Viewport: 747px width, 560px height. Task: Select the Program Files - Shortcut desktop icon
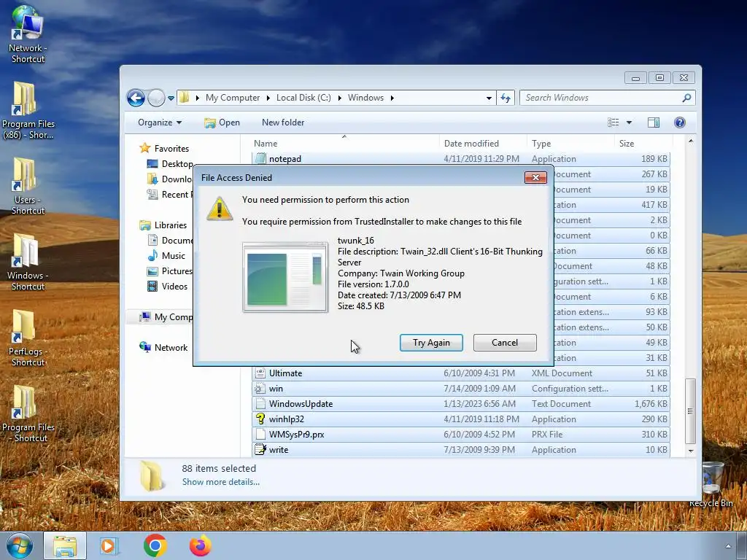[28, 414]
